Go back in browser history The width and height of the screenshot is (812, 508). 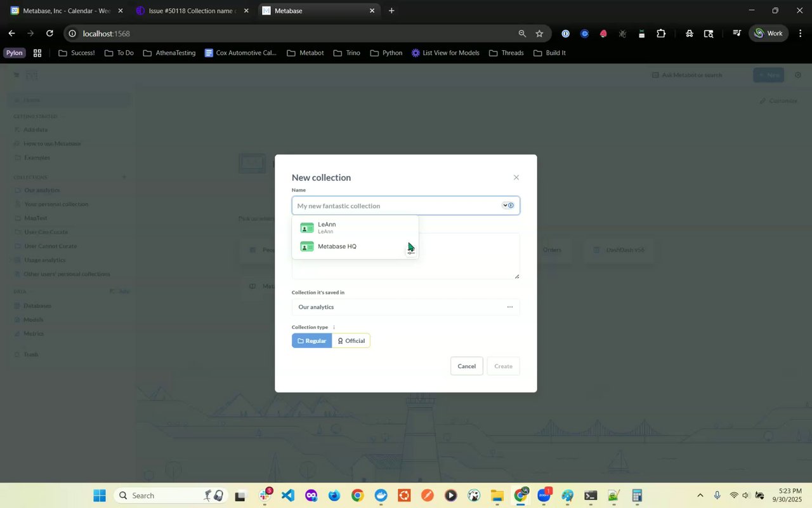tap(11, 34)
